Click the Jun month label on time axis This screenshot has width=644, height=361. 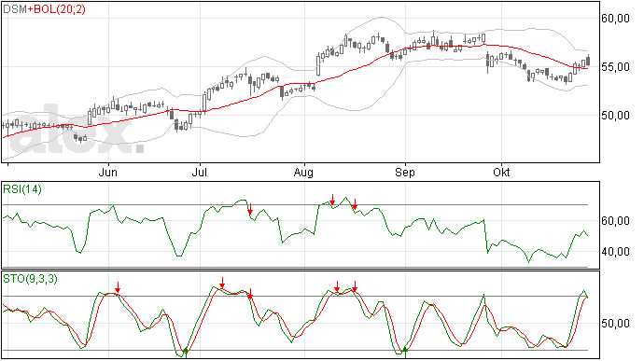tap(108, 173)
